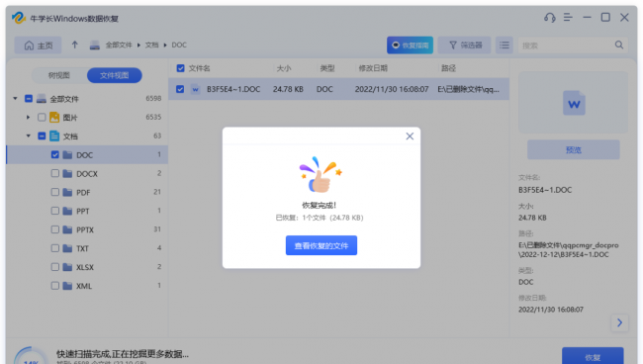Uncheck B3F5E4~1.DOC file checkbox
The image size is (643, 364).
pyautogui.click(x=180, y=89)
